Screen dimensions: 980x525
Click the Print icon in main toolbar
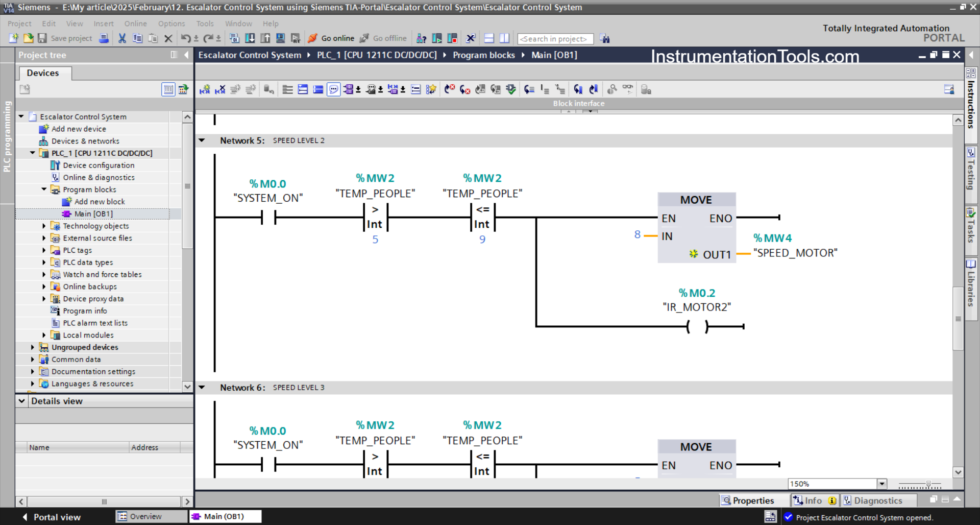point(104,38)
